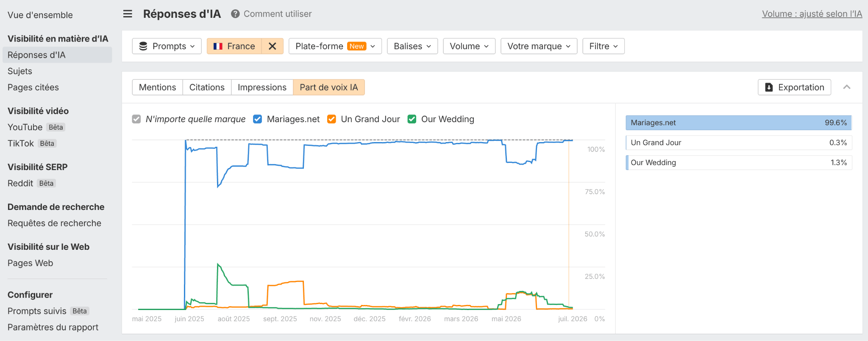Open TikTok in sidebar
Viewport: 868px width, 341px height.
pos(21,143)
